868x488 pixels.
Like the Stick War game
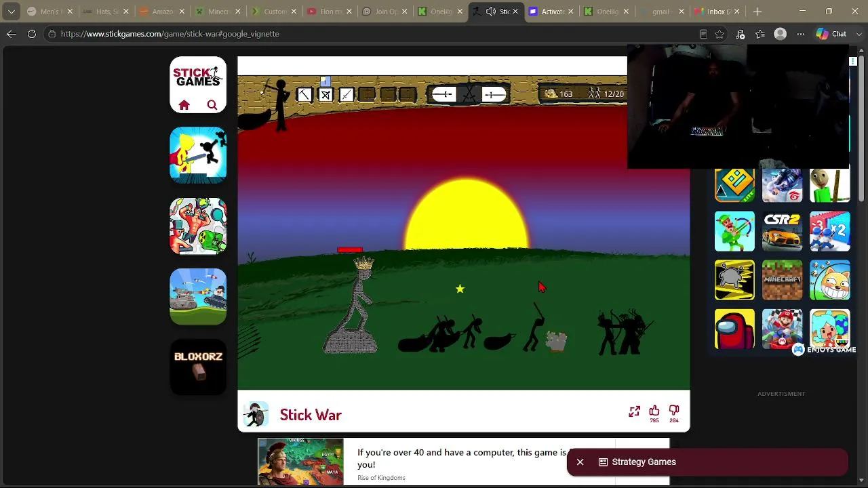pyautogui.click(x=654, y=411)
